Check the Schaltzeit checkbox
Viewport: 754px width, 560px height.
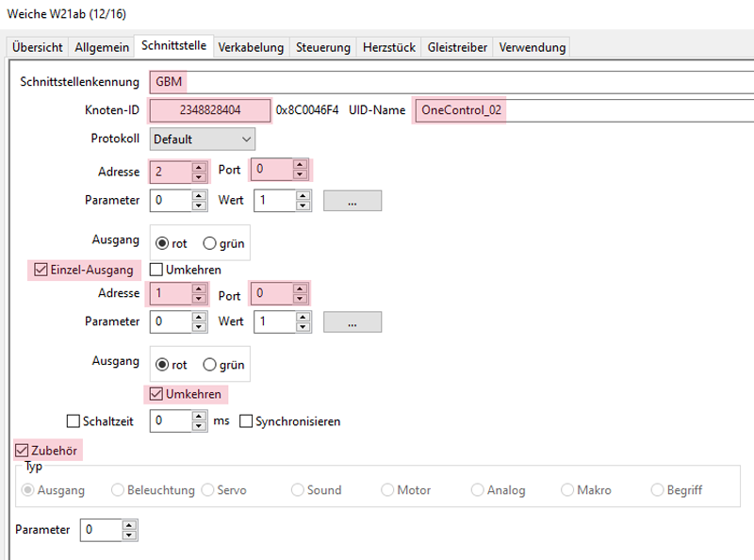74,421
